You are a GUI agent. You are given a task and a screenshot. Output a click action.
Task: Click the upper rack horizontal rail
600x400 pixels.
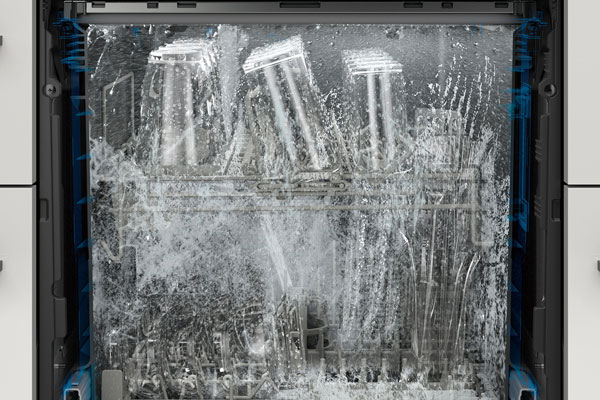300,186
